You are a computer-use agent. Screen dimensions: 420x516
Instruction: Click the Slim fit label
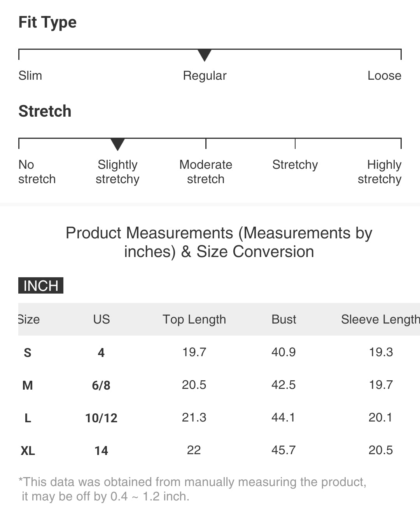click(x=30, y=75)
